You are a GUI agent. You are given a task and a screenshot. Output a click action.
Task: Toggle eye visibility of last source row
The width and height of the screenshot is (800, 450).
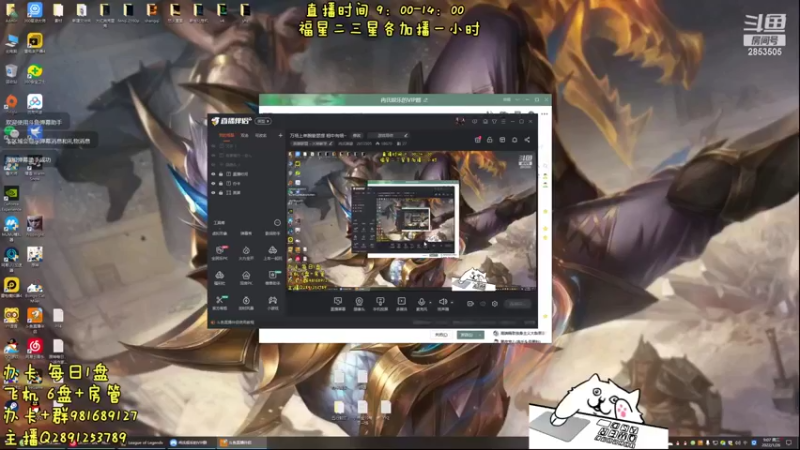tap(213, 192)
